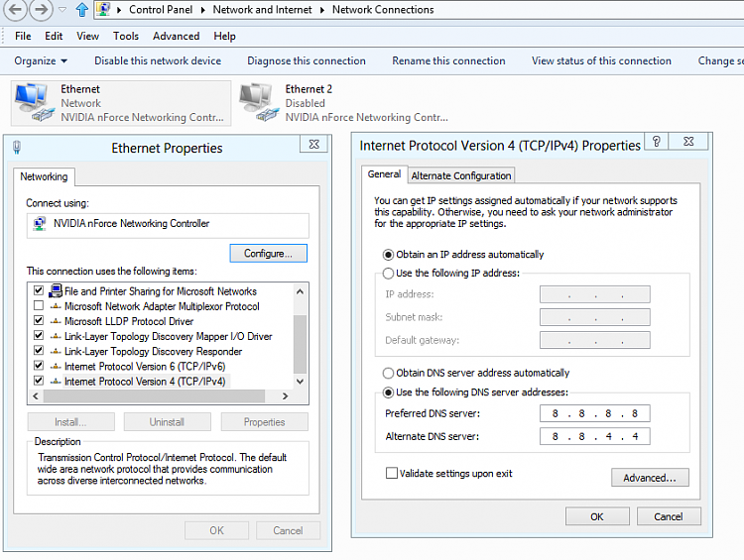The height and width of the screenshot is (560, 744).
Task: Click Disable this network device
Action: pyautogui.click(x=158, y=60)
